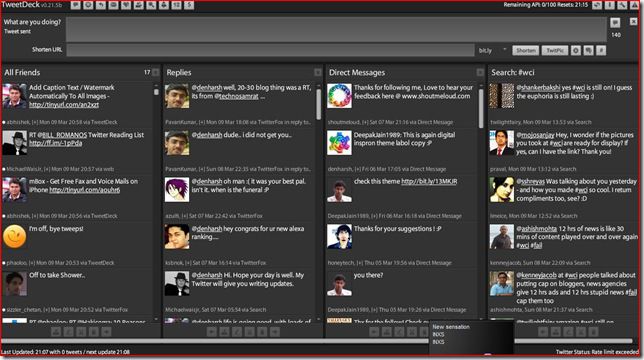The width and height of the screenshot is (644, 360).
Task: Mark MichaelWaisJr's 20:57 tweet read via dot
Action: coord(4,169)
